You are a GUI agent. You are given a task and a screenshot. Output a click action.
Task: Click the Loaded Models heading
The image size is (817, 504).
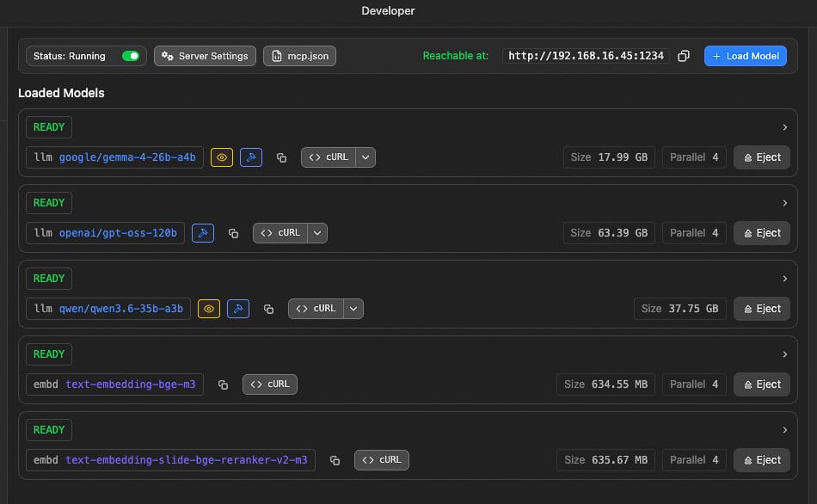click(x=61, y=93)
